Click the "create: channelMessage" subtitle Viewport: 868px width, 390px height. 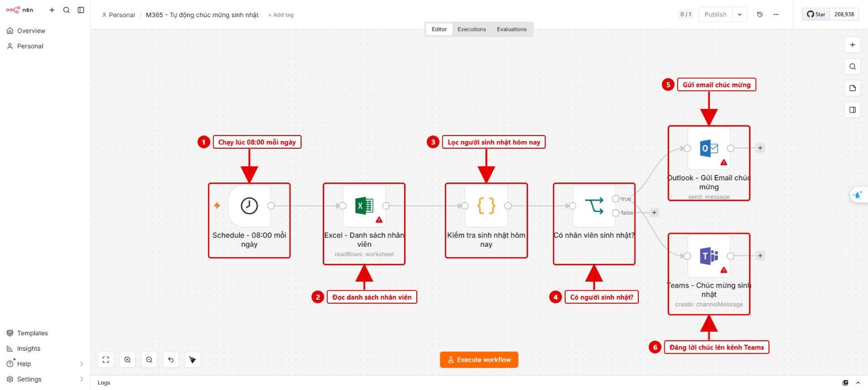[x=709, y=305]
